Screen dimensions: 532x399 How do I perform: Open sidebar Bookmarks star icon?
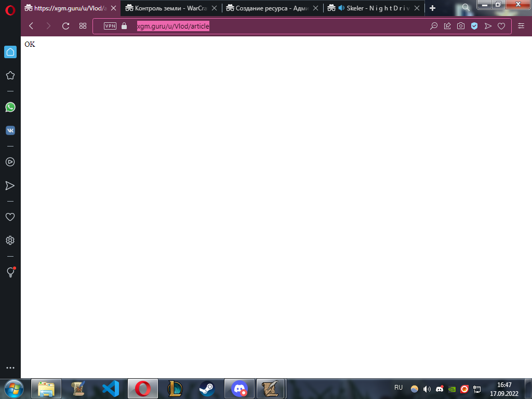pyautogui.click(x=10, y=75)
